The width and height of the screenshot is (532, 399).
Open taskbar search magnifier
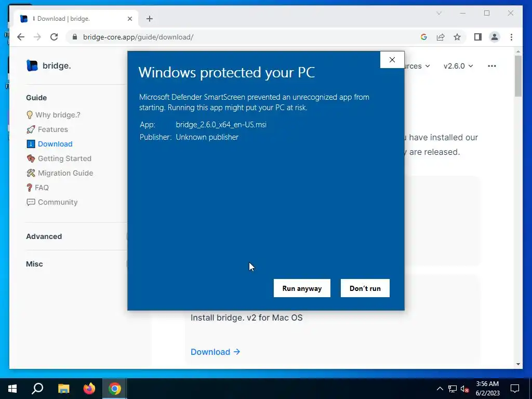pos(37,389)
